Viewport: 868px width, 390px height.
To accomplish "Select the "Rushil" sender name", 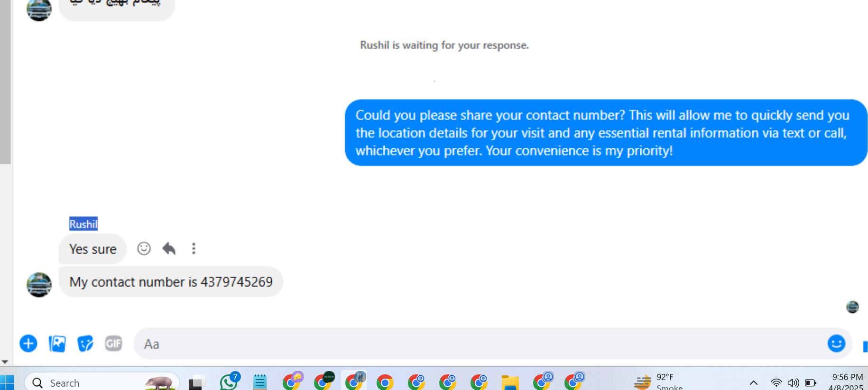I will point(83,224).
